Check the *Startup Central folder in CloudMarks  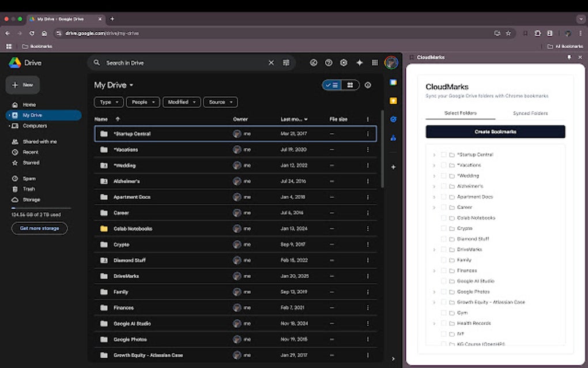(x=443, y=154)
